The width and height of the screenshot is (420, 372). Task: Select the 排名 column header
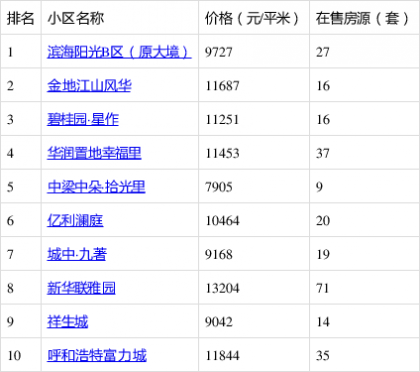click(x=20, y=18)
